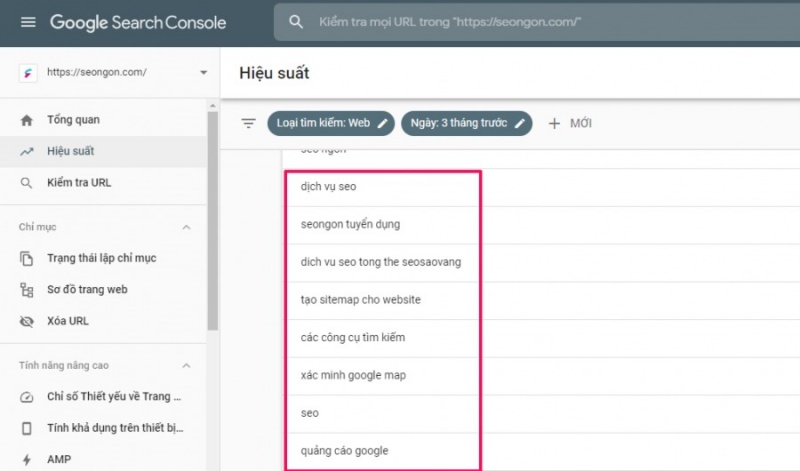Click the Hiệu suất page heading
800x471 pixels.
click(274, 73)
